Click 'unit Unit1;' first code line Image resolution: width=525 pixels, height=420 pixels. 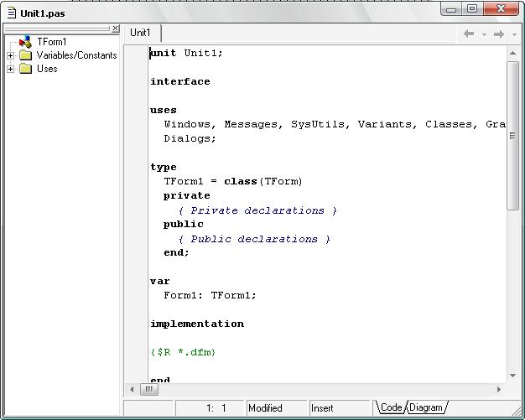(x=186, y=53)
